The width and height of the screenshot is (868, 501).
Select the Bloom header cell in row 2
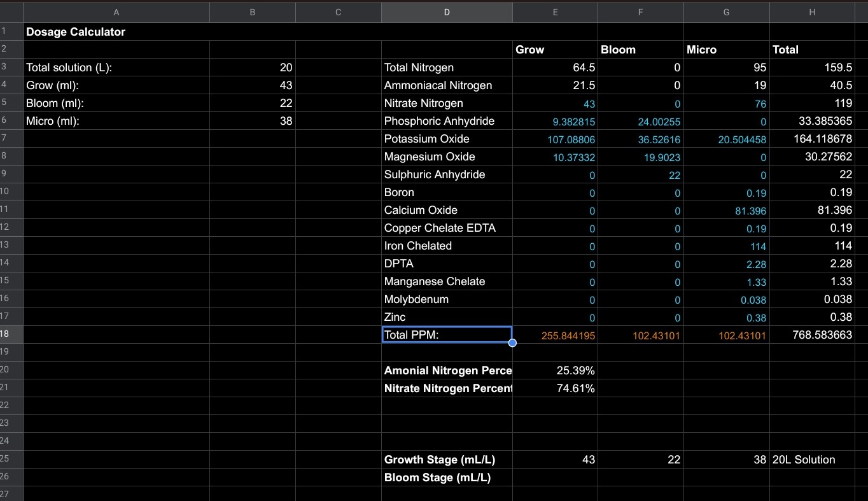640,50
